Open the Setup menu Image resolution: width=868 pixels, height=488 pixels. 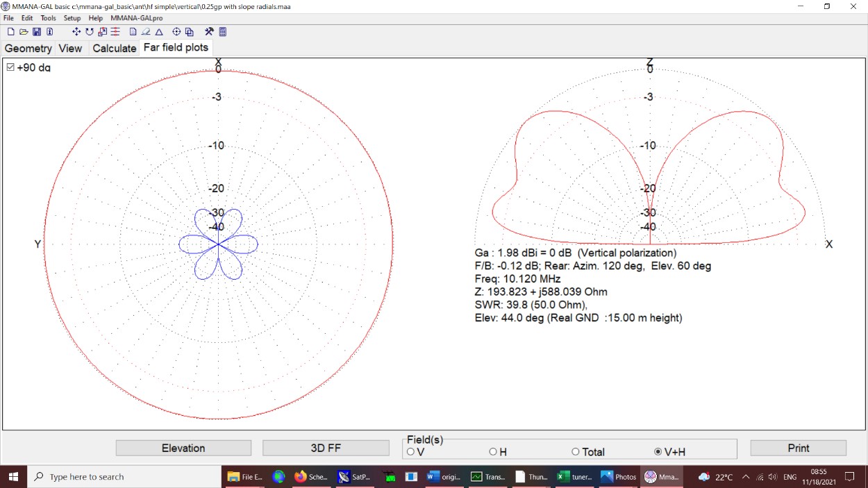[72, 18]
